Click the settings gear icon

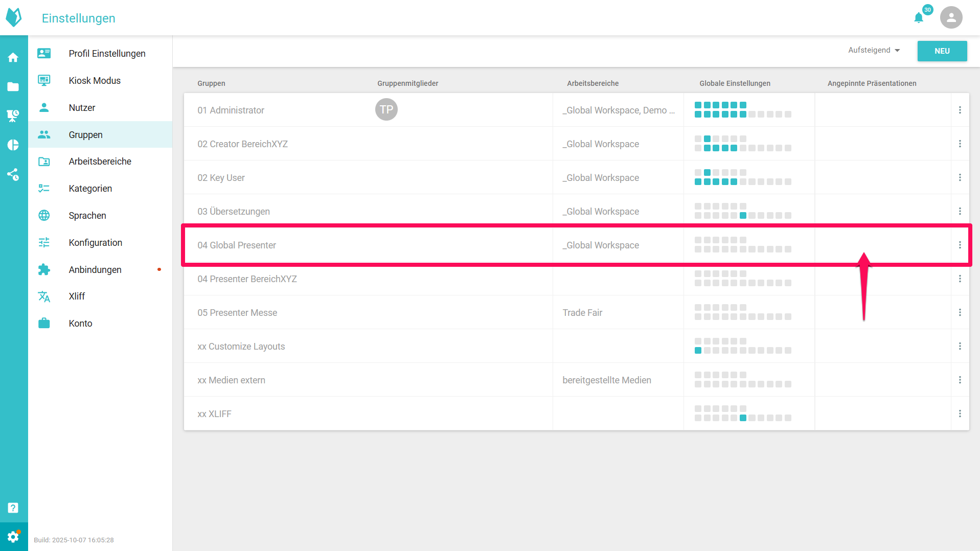click(13, 537)
